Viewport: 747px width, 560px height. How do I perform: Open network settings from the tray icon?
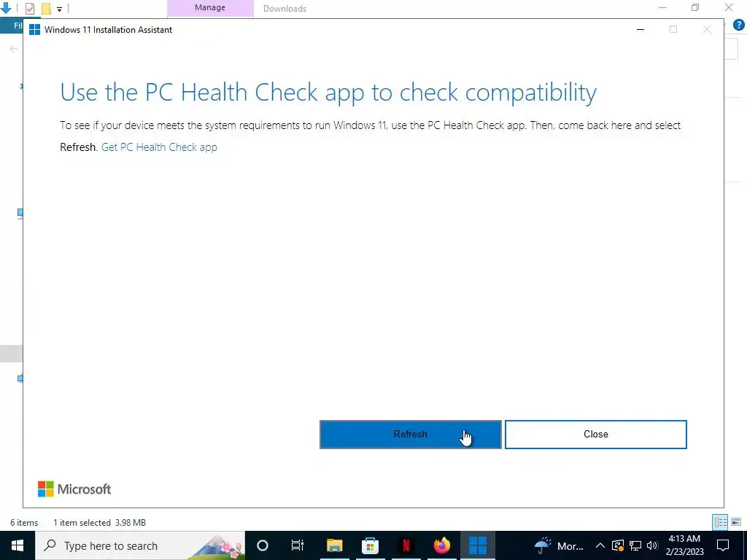click(635, 545)
